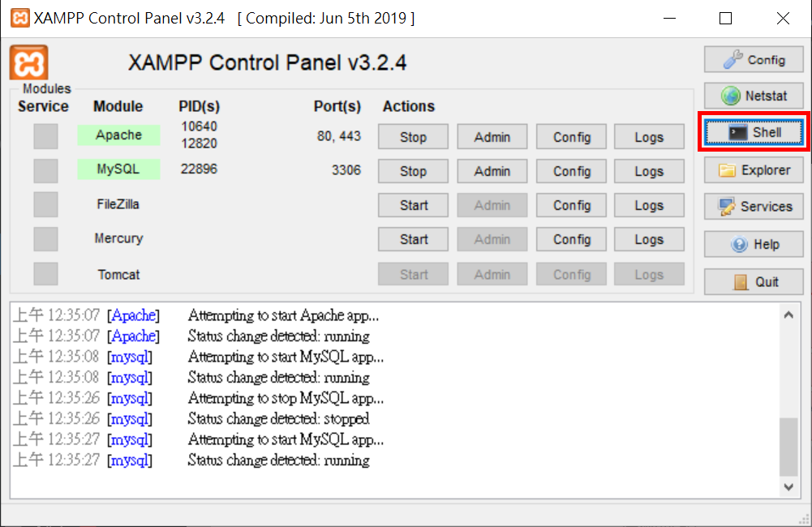The height and width of the screenshot is (527, 812).
Task: Toggle the Apache service checkbox
Action: [45, 137]
